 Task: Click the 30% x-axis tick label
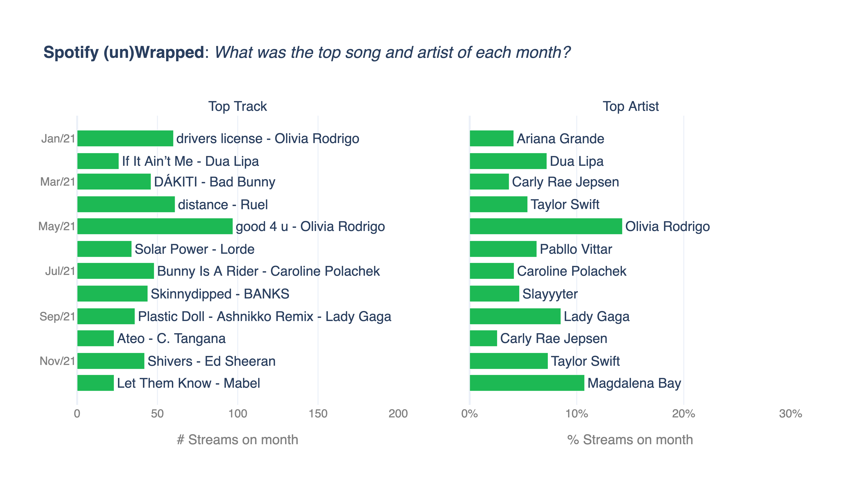(x=790, y=414)
